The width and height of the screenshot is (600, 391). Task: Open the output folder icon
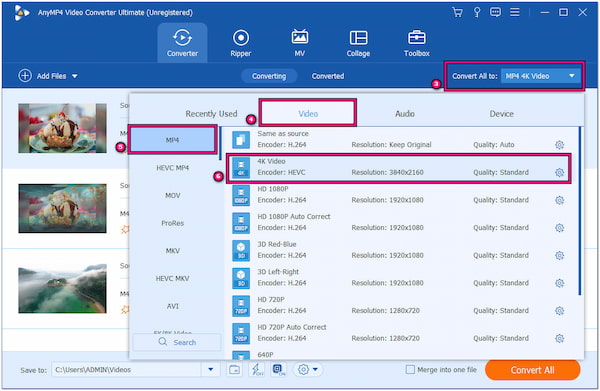235,370
